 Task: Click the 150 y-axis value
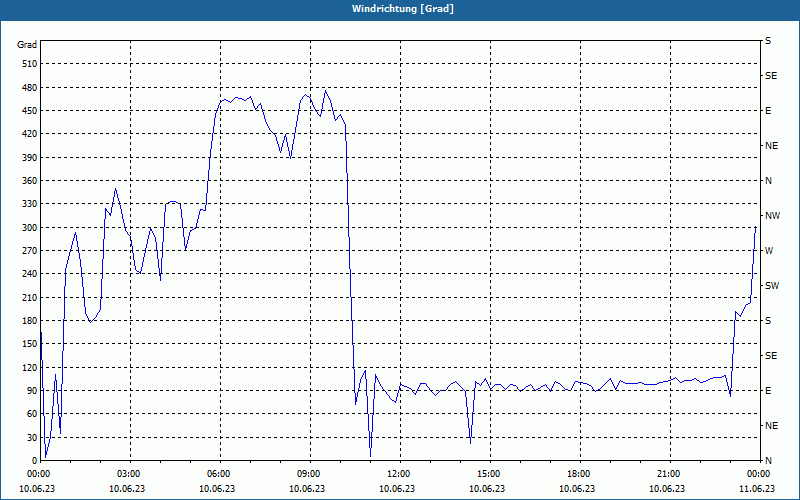pyautogui.click(x=30, y=344)
